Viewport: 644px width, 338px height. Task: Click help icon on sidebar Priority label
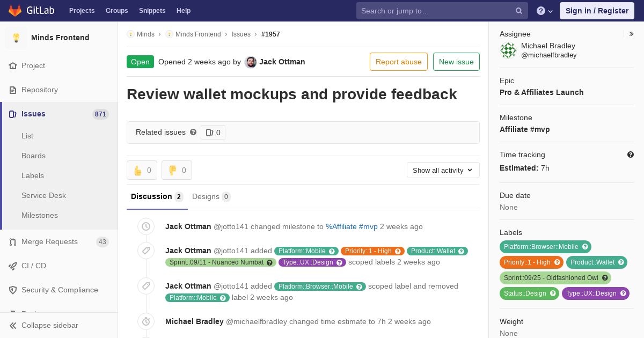[558, 262]
